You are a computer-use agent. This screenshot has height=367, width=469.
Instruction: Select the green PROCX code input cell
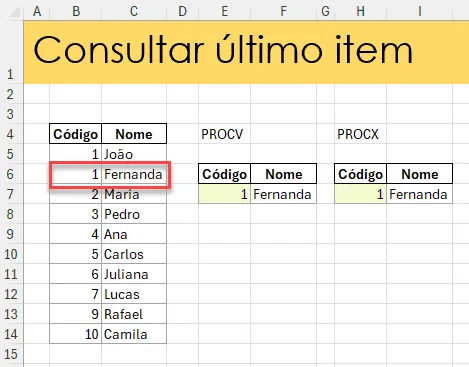pos(361,194)
